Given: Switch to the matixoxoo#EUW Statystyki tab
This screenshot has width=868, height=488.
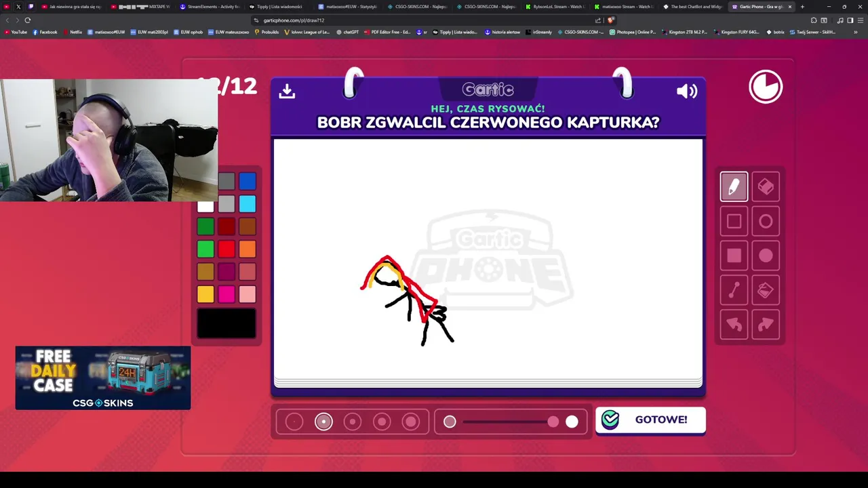Looking at the screenshot, I should click(x=348, y=7).
